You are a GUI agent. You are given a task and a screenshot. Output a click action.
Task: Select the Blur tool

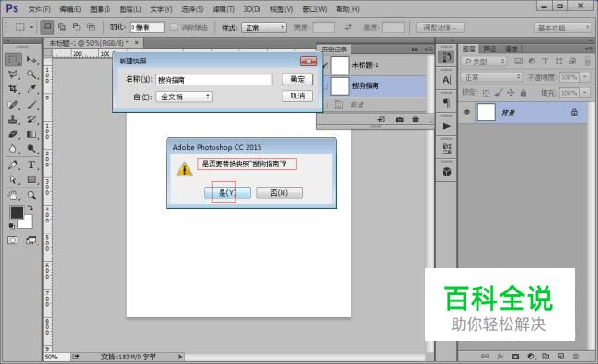pos(13,149)
